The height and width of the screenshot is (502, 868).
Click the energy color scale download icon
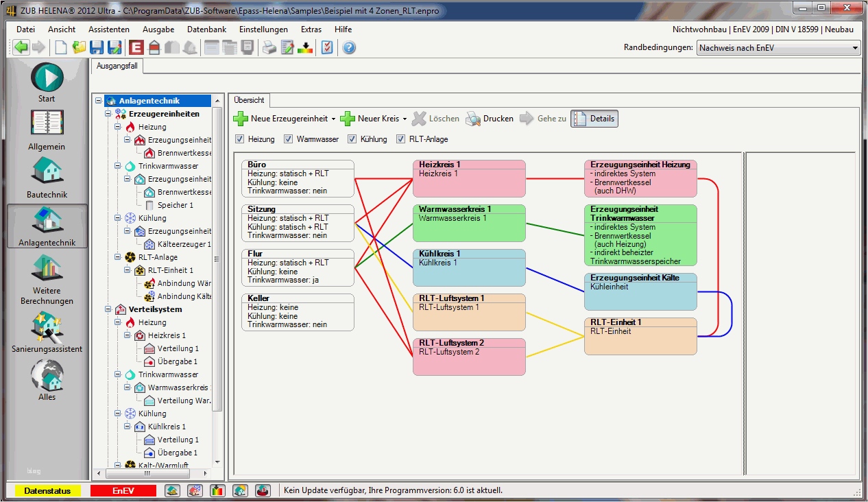pos(305,47)
